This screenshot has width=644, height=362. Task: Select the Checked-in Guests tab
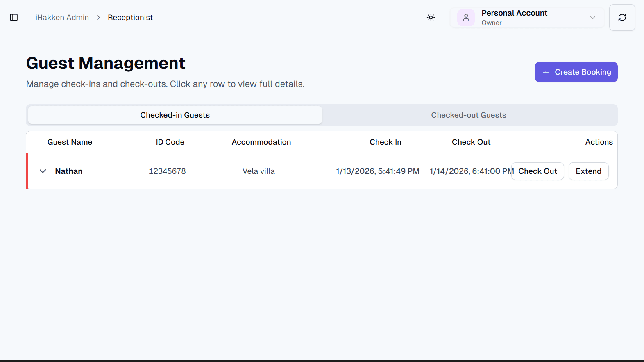[175, 115]
